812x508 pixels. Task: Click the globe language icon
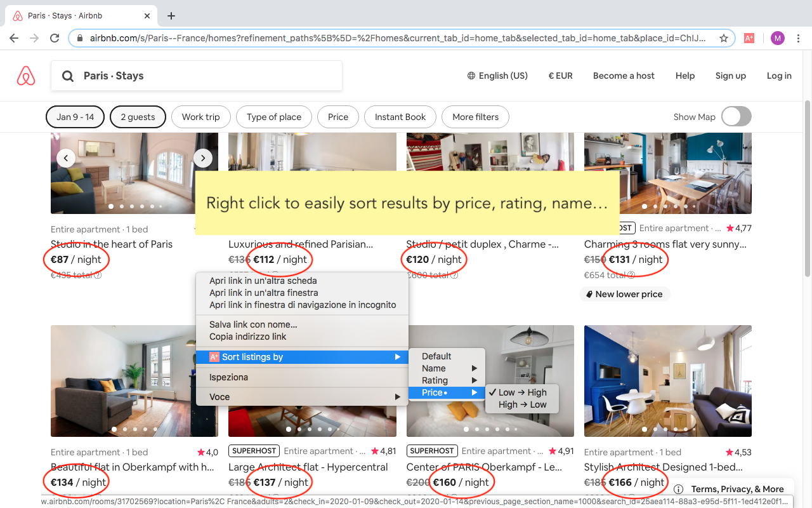[471, 76]
